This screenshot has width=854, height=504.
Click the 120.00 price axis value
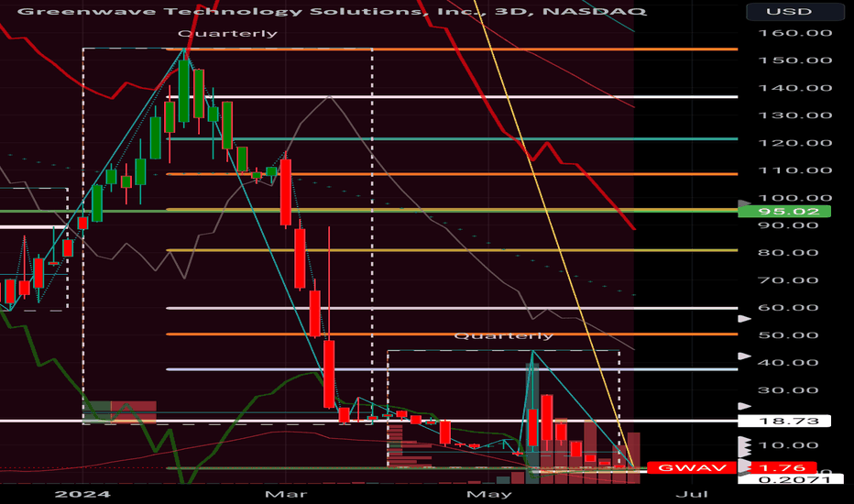click(795, 143)
